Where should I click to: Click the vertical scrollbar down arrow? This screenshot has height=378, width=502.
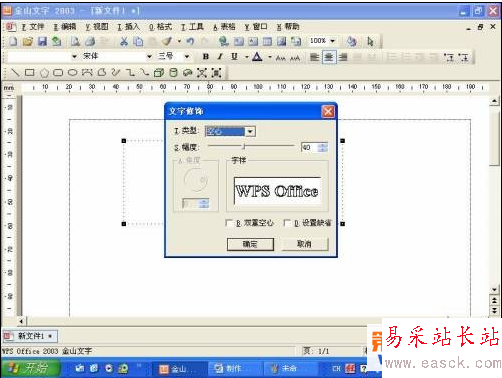click(494, 289)
